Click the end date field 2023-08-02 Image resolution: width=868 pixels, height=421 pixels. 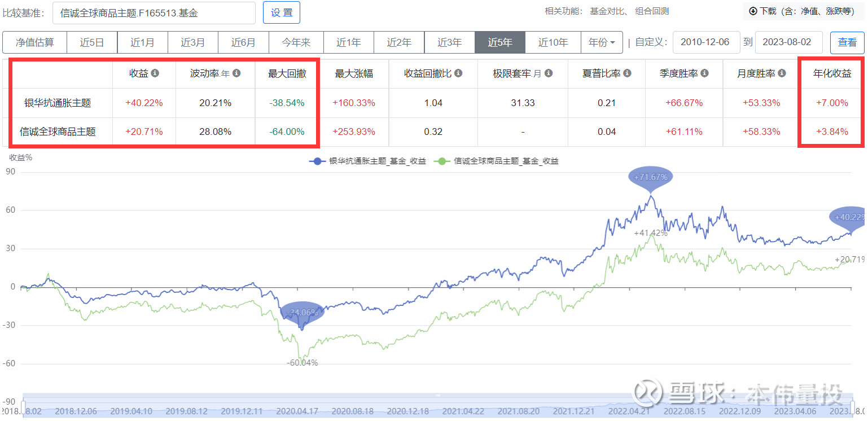[x=788, y=42]
